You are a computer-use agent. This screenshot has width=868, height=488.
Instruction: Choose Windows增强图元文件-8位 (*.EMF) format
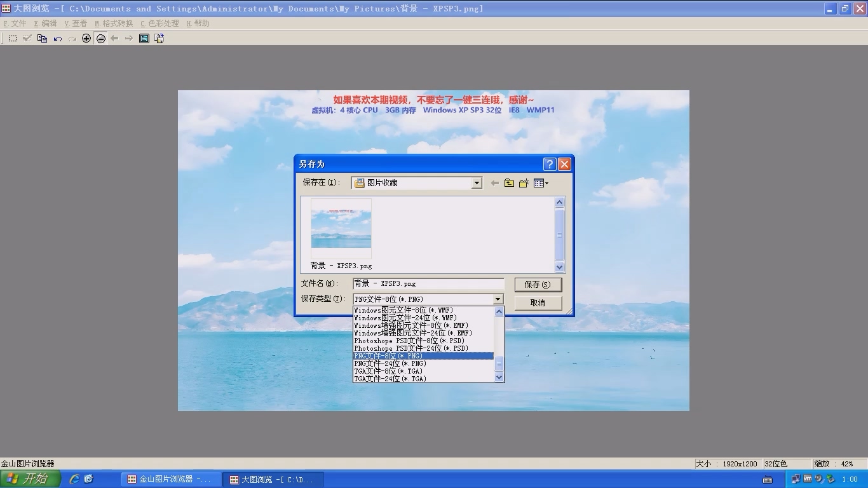[423, 326]
